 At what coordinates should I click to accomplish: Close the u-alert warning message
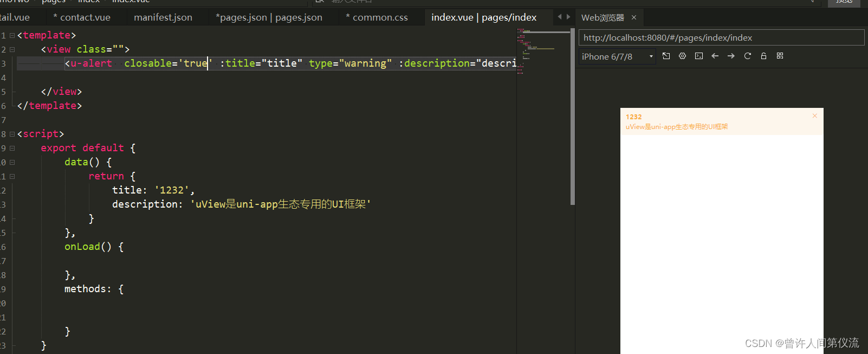814,116
